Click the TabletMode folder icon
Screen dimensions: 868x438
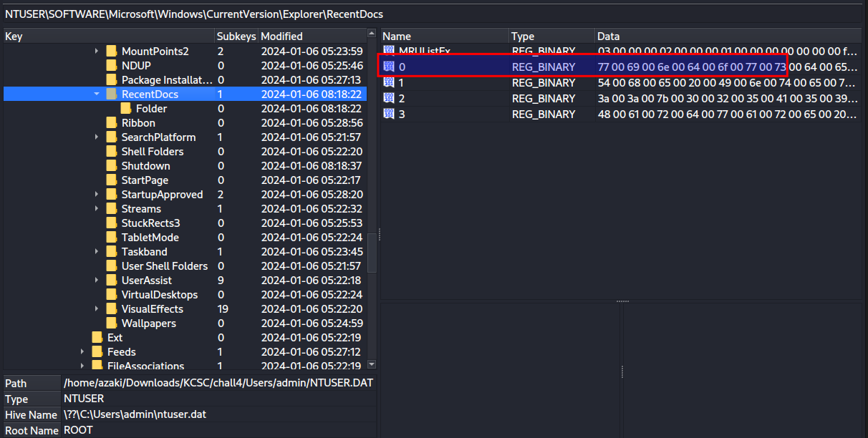tap(111, 237)
